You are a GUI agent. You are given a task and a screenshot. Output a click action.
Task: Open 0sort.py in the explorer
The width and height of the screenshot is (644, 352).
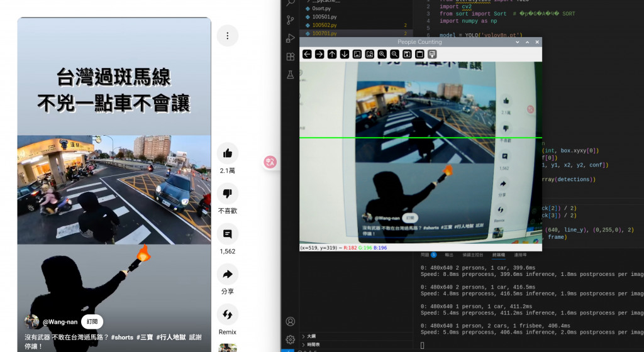[x=321, y=8]
